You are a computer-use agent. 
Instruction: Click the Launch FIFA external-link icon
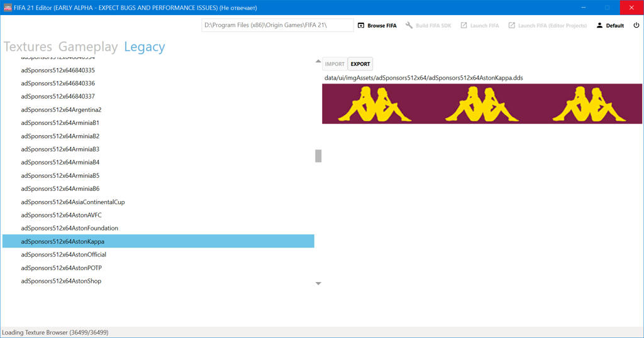click(464, 25)
